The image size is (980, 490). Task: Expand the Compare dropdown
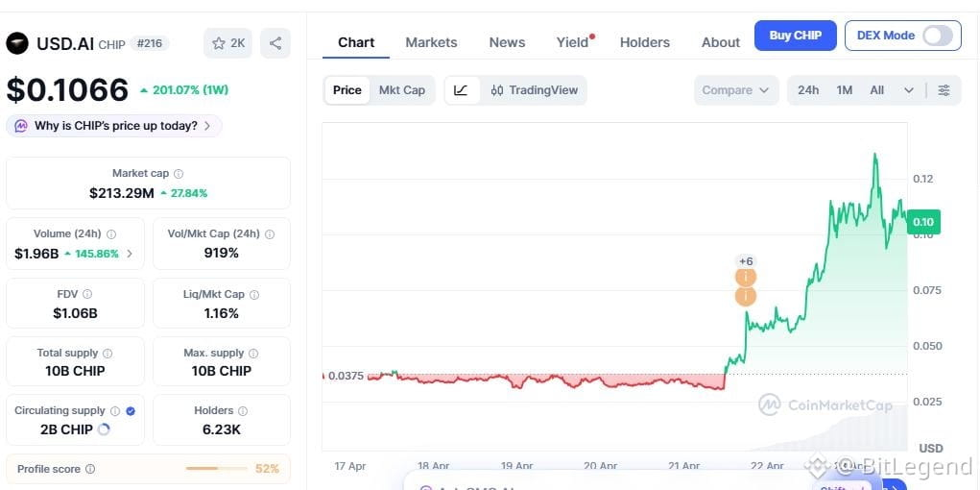point(735,90)
